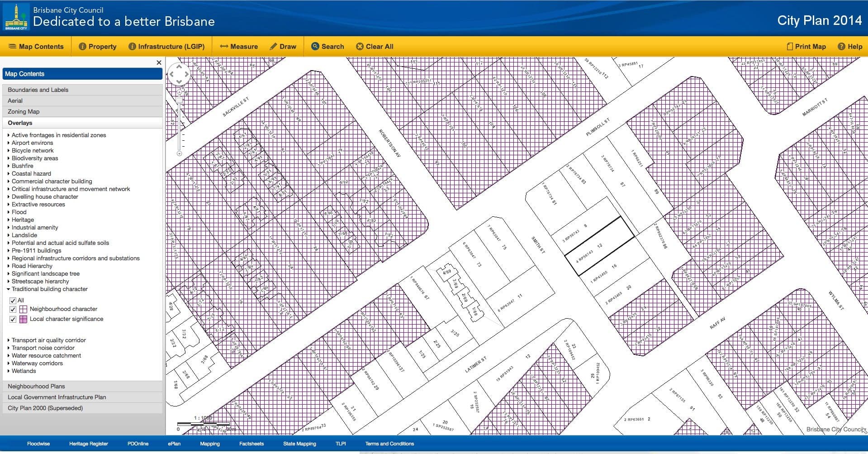The width and height of the screenshot is (868, 454).
Task: Open the TLPI link
Action: coord(341,444)
